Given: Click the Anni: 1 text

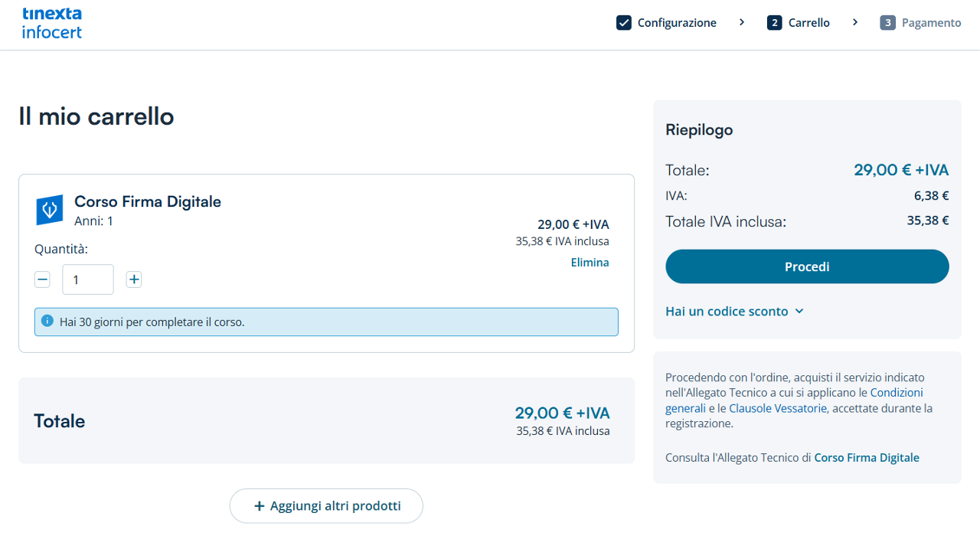Looking at the screenshot, I should point(93,221).
